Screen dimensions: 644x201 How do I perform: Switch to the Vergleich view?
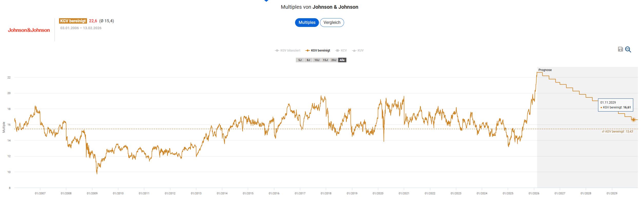click(332, 23)
